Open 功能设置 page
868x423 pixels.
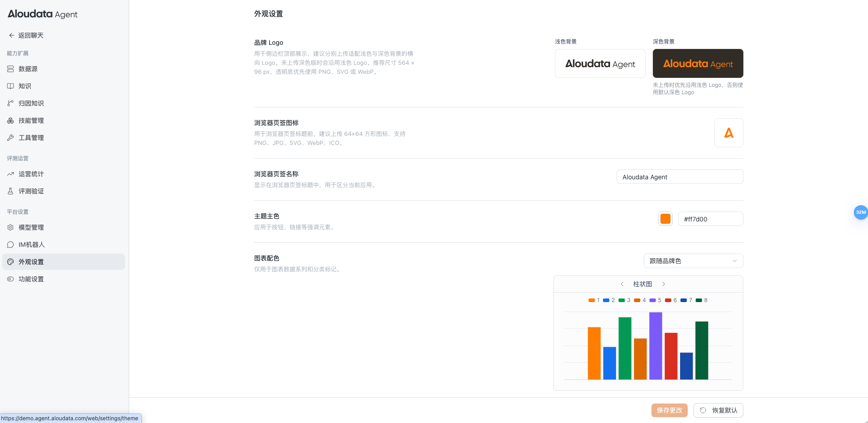pyautogui.click(x=63, y=279)
